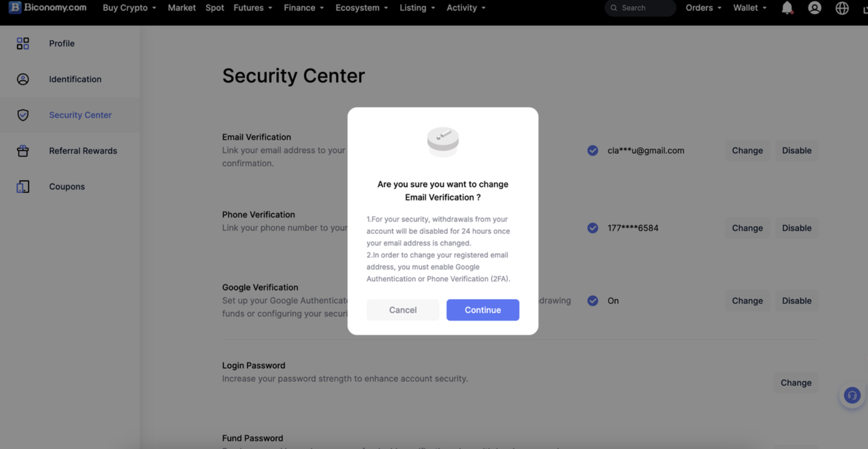Image resolution: width=868 pixels, height=449 pixels.
Task: Open the Wallet dropdown
Action: tap(750, 8)
